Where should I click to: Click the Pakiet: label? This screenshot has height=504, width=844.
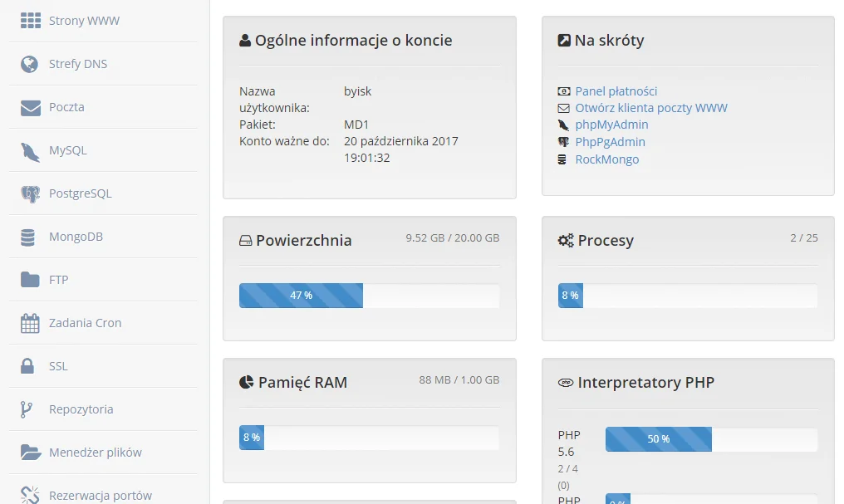click(x=258, y=125)
